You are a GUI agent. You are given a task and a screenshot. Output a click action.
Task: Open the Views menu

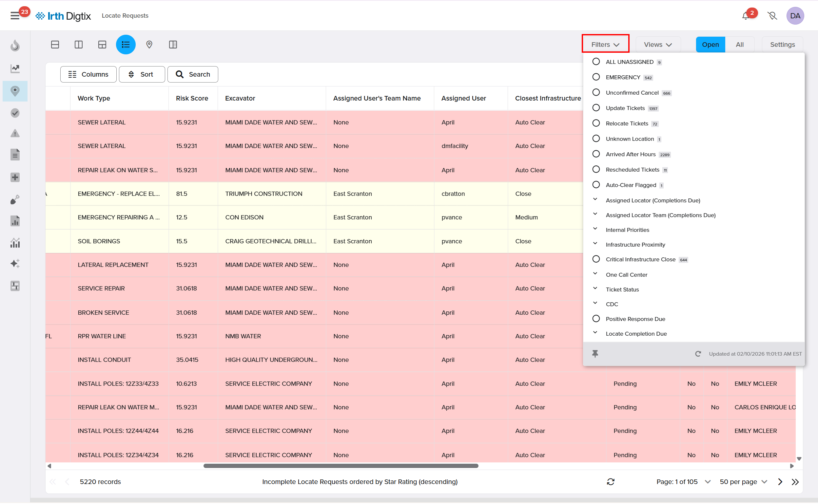657,44
